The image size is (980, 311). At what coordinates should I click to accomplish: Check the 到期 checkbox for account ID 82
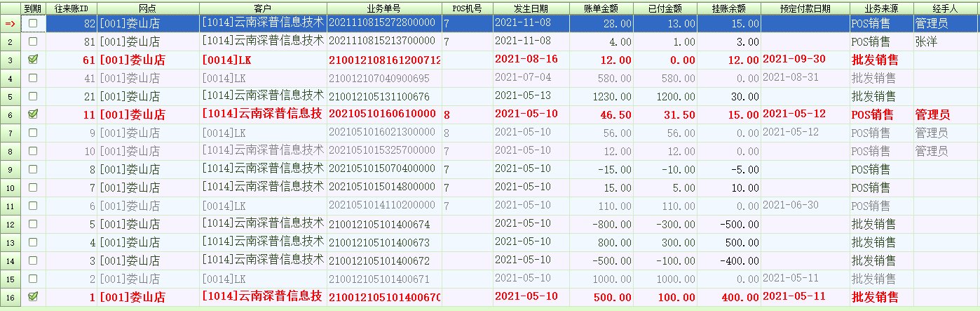[33, 23]
